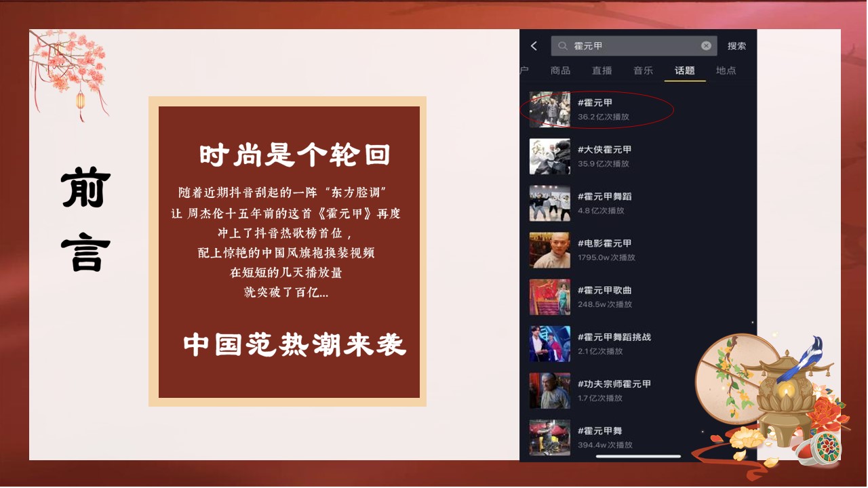Click the line mentioning 周杰伦 and 《霍元甲》

(x=286, y=213)
